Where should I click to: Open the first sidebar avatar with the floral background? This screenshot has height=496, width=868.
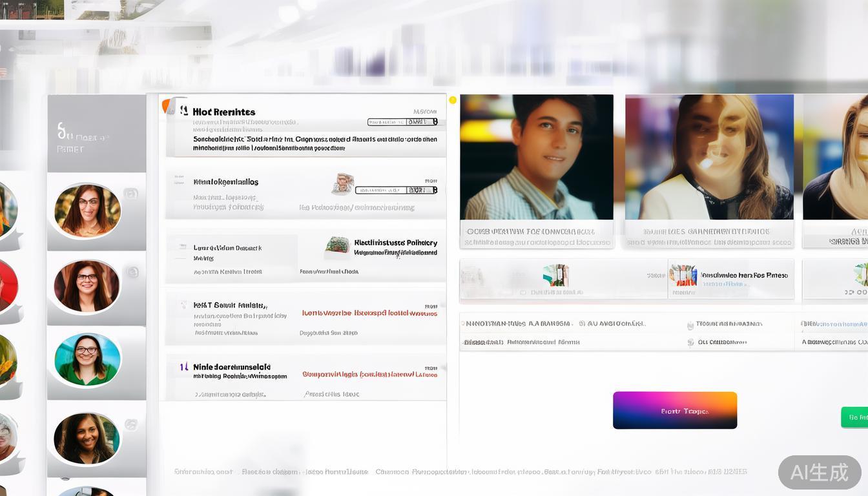pyautogui.click(x=87, y=210)
